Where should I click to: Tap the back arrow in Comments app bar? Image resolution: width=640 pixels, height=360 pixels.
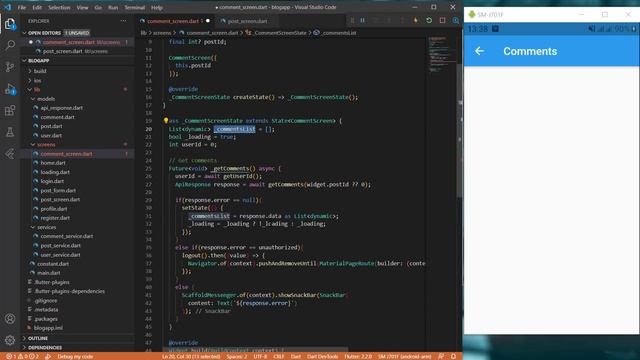point(480,51)
